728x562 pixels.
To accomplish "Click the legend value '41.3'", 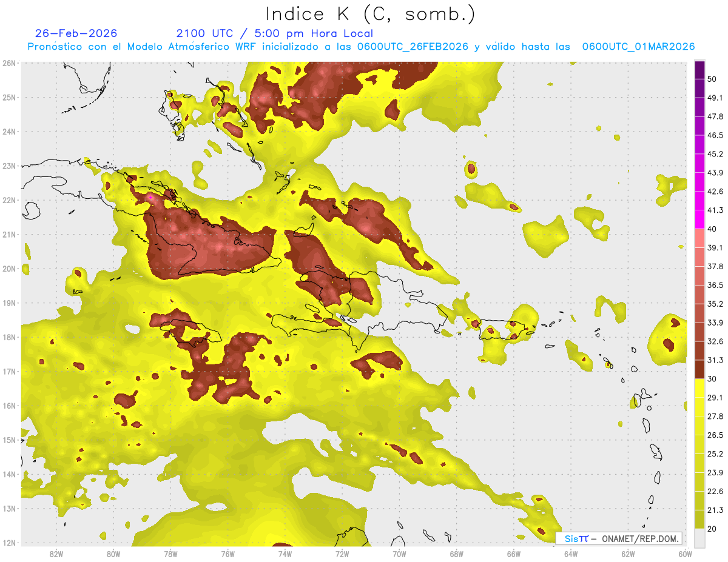I will coord(715,210).
